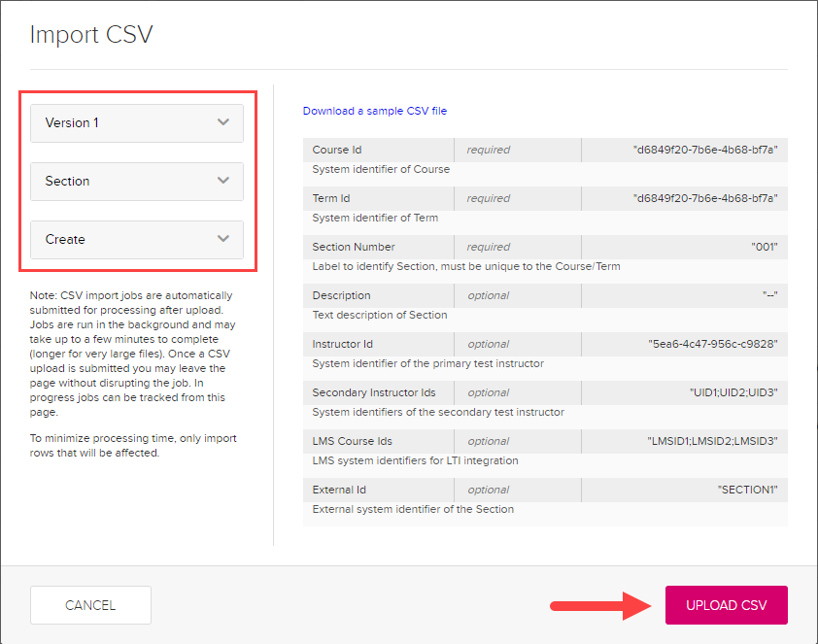Click the "001" sample value
This screenshot has width=818, height=644.
(765, 247)
